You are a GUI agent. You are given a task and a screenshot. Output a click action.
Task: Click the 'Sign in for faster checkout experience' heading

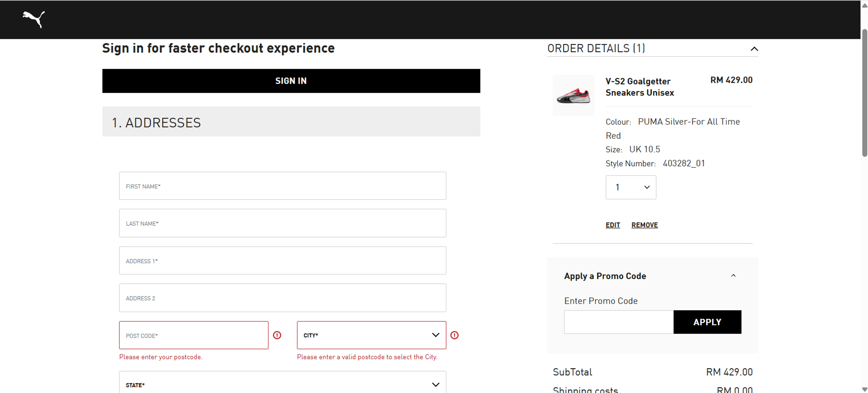click(218, 48)
